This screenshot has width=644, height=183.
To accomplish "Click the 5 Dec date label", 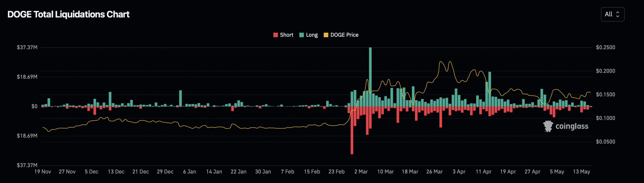I will tap(92, 172).
